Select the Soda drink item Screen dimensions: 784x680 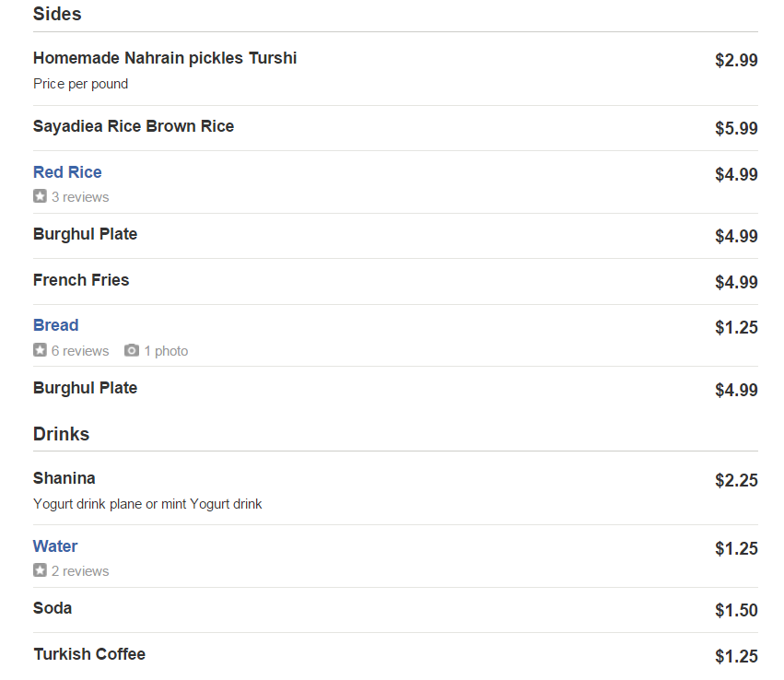(x=53, y=608)
